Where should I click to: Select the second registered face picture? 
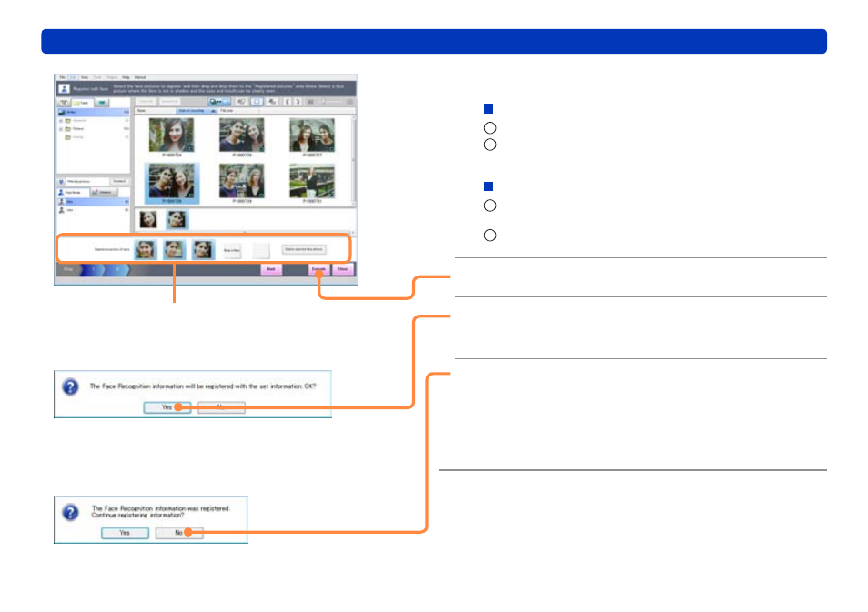175,250
